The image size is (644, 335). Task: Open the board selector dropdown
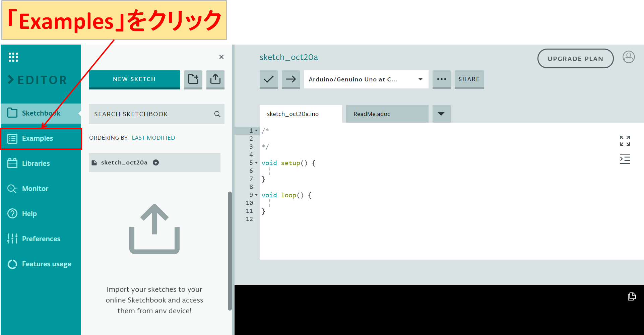(366, 79)
